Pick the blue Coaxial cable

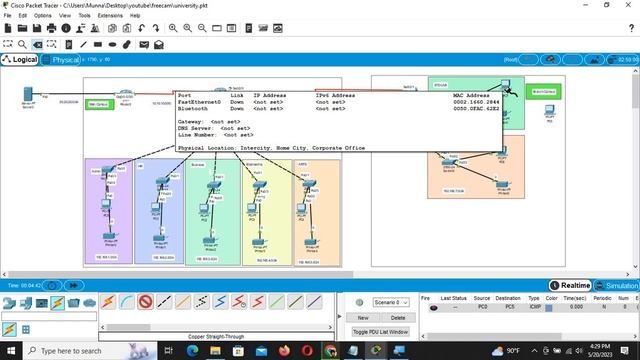220,302
